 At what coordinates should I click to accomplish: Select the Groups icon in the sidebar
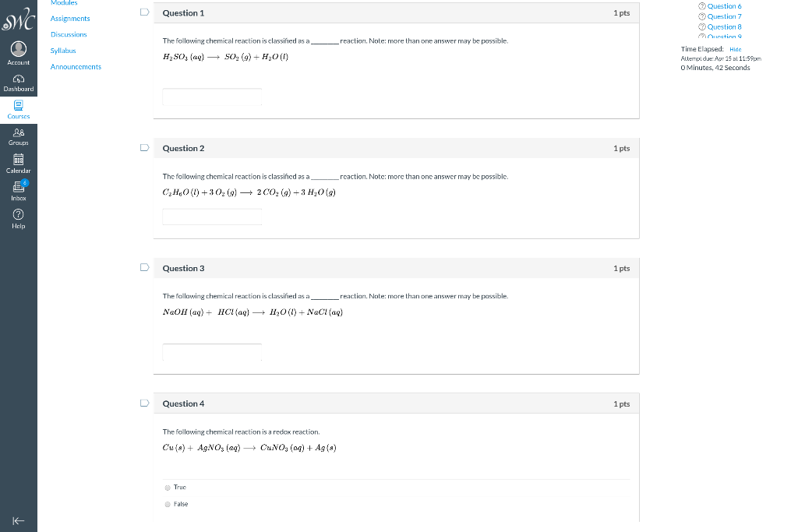(18, 135)
